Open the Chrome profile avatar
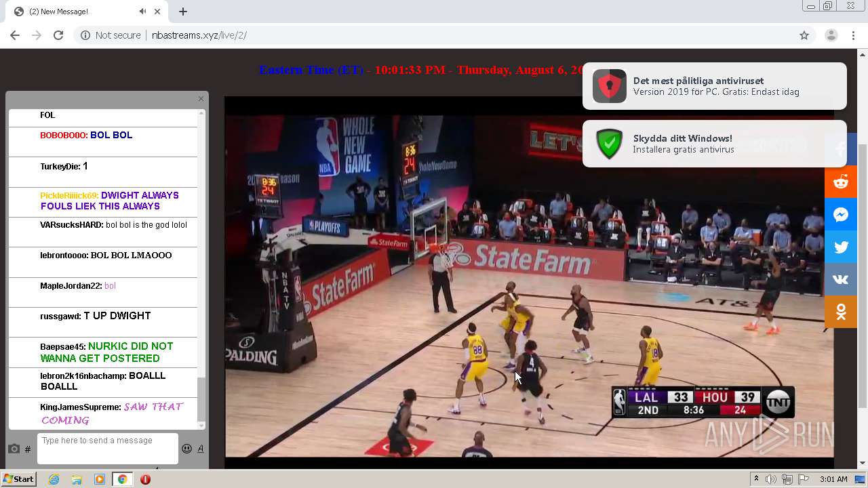 831,35
